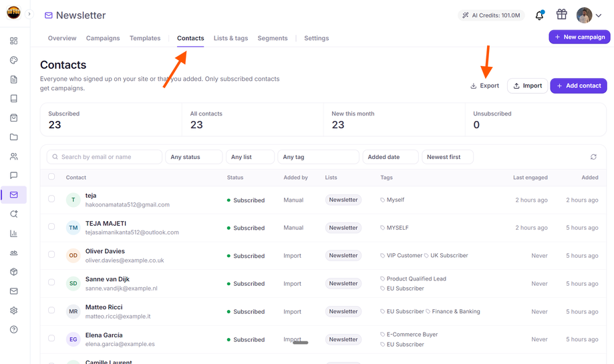Click the notification bell icon
This screenshot has width=614, height=364.
[x=540, y=15]
